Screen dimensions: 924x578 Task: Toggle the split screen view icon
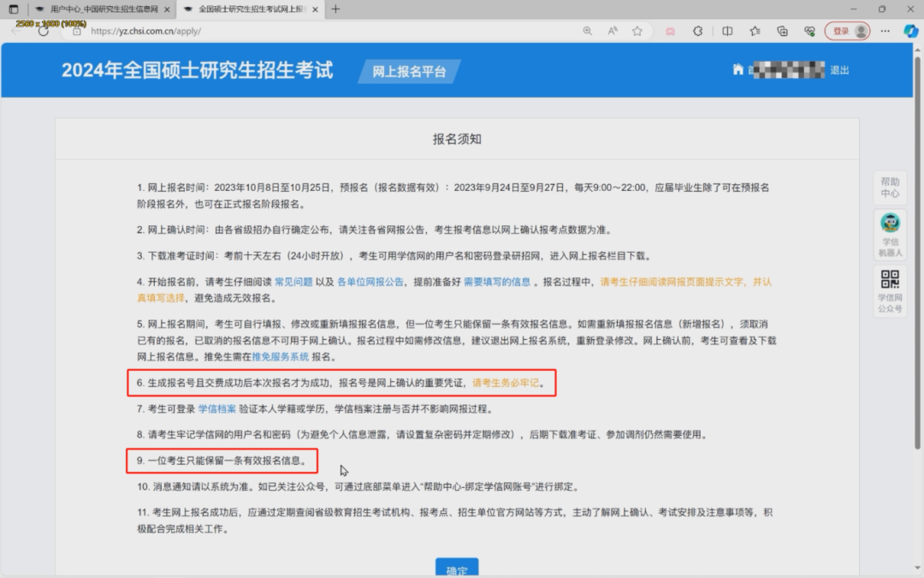727,31
